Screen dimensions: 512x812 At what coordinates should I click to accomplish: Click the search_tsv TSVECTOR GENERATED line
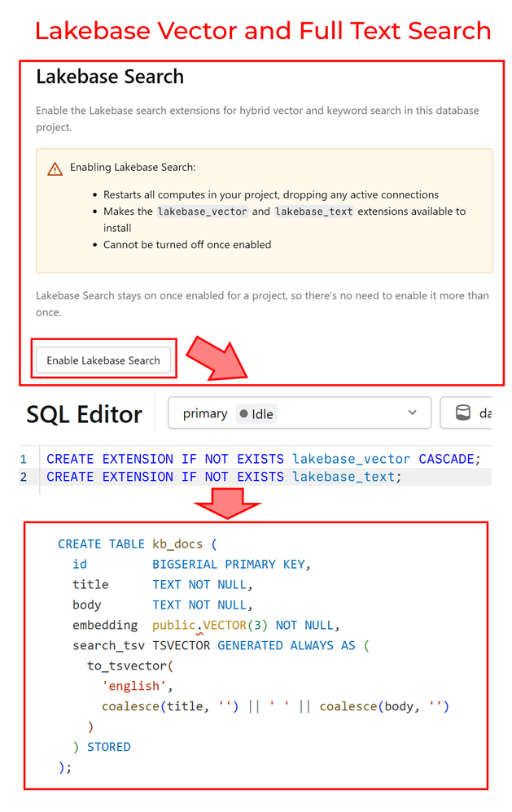point(221,645)
